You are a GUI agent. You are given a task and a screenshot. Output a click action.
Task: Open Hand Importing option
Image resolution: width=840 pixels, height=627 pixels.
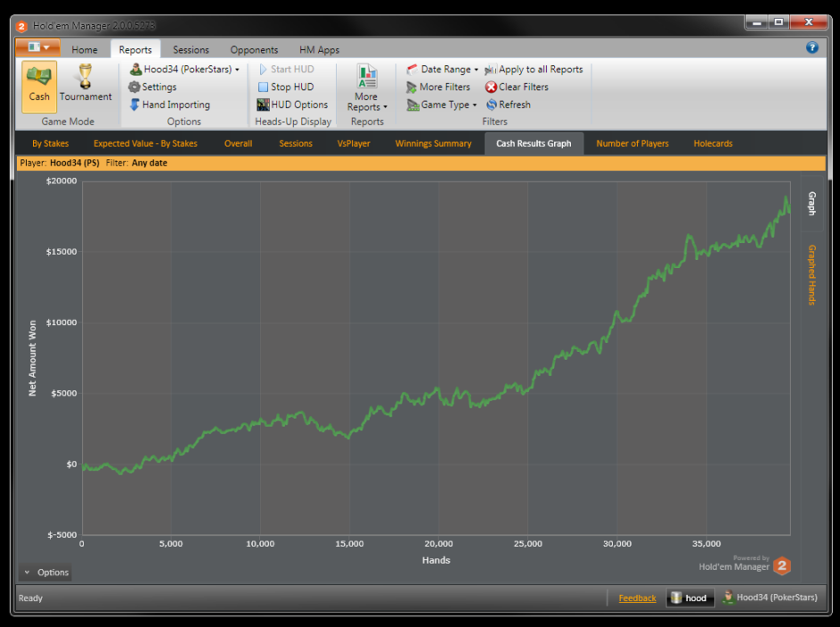coord(170,104)
